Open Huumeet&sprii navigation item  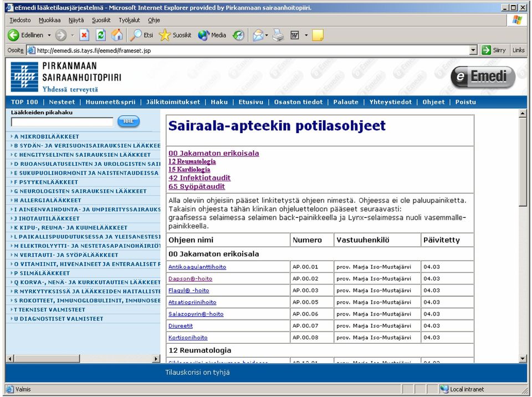coord(110,102)
